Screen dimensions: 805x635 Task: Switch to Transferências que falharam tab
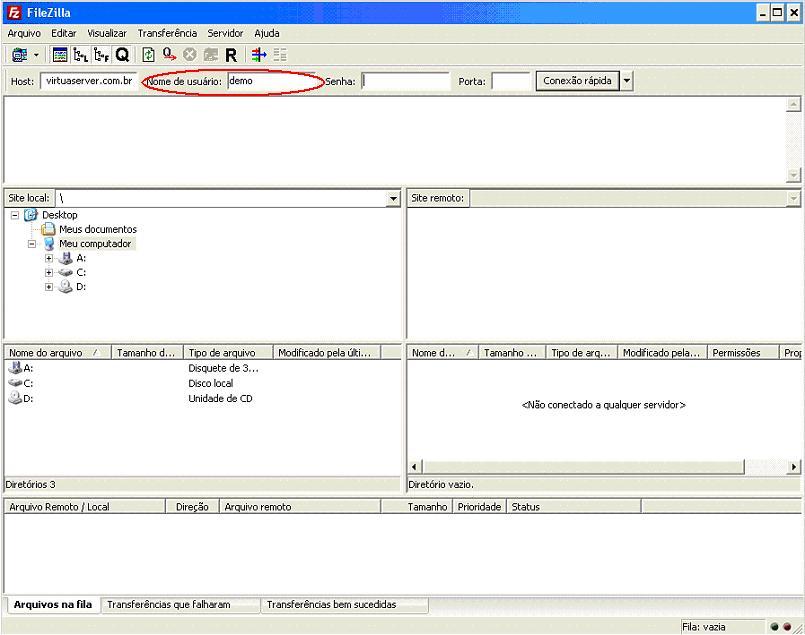click(180, 605)
